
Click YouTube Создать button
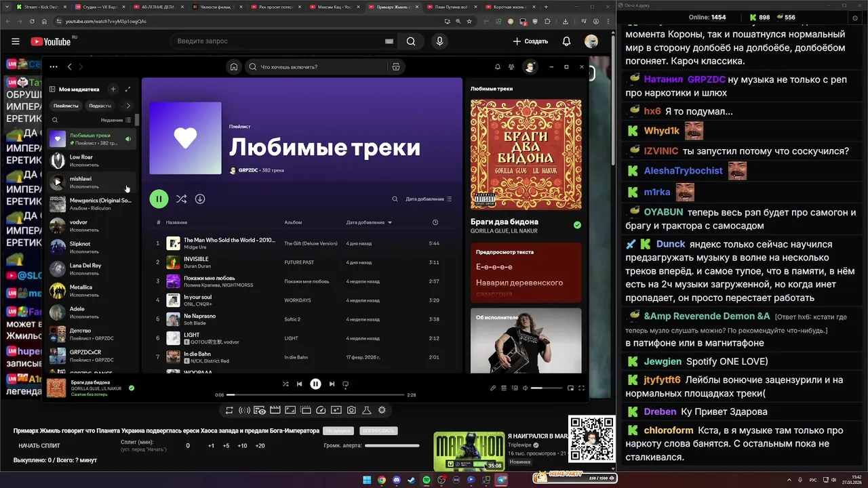(530, 41)
